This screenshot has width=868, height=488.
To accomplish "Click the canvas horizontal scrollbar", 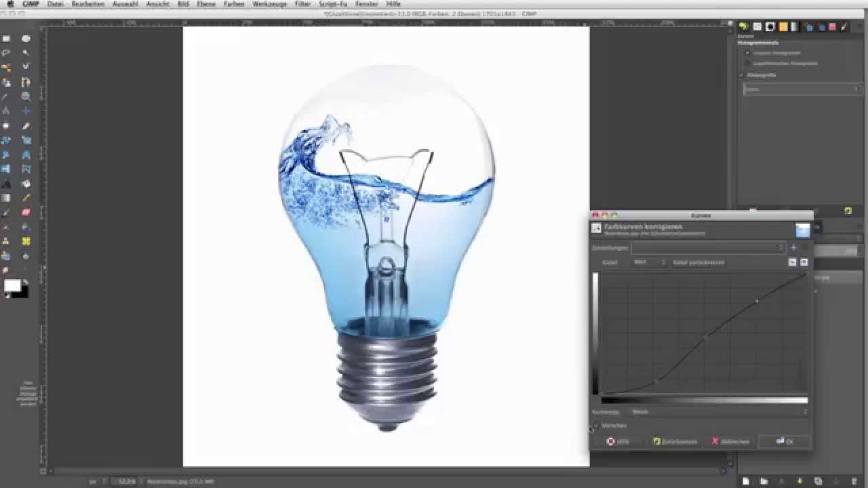I will click(x=387, y=470).
